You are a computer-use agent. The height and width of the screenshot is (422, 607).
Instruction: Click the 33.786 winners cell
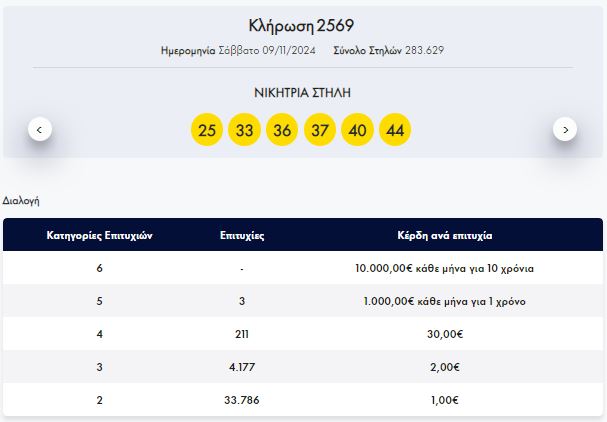tap(241, 400)
